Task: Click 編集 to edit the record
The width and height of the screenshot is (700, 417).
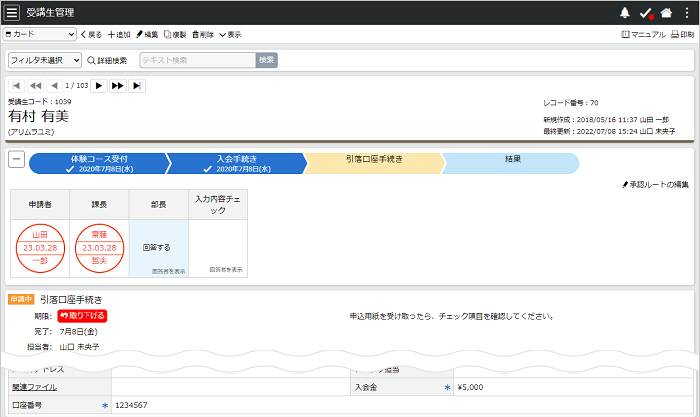Action: [x=147, y=34]
